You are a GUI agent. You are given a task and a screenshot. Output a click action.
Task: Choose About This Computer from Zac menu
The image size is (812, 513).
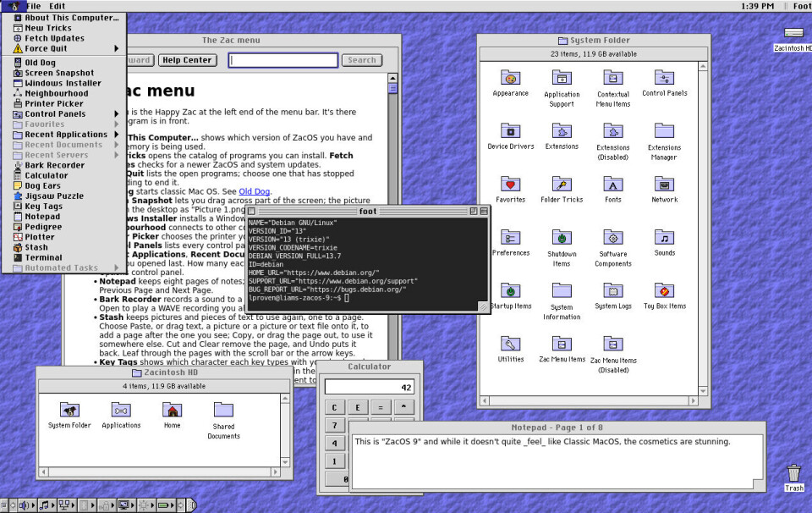(x=64, y=18)
